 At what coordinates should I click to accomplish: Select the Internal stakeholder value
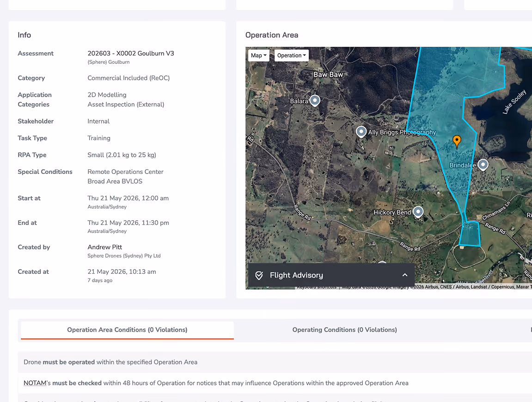point(98,121)
